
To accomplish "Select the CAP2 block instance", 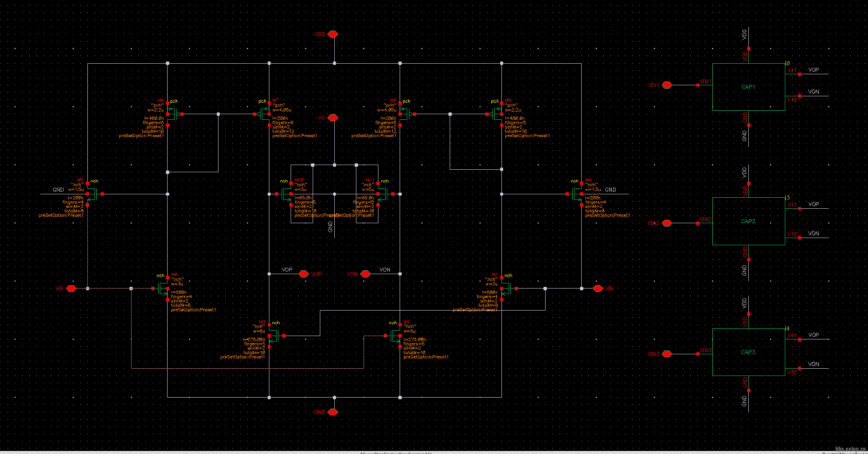I will point(748,221).
